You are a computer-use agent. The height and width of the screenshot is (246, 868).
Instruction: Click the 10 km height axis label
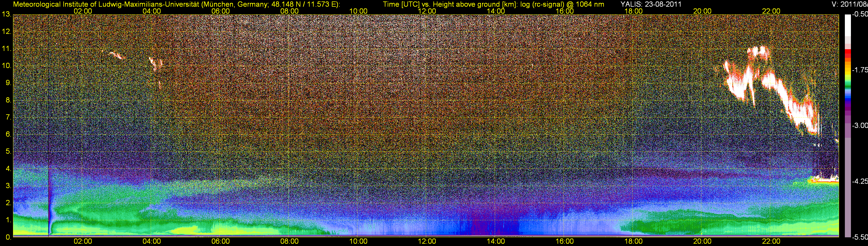tap(6, 66)
